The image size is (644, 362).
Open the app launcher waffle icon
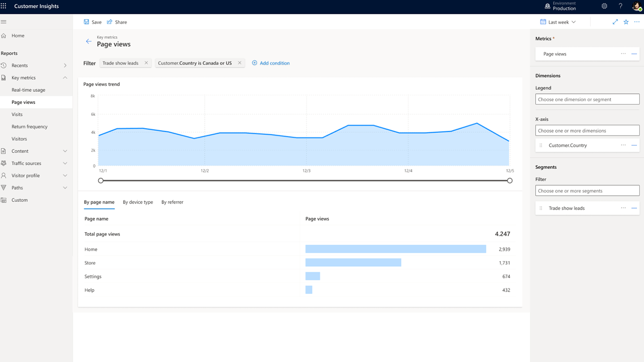point(4,6)
